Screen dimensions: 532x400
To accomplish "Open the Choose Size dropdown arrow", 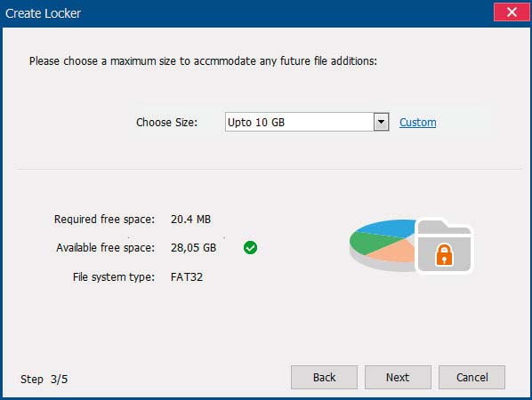I will [x=381, y=122].
